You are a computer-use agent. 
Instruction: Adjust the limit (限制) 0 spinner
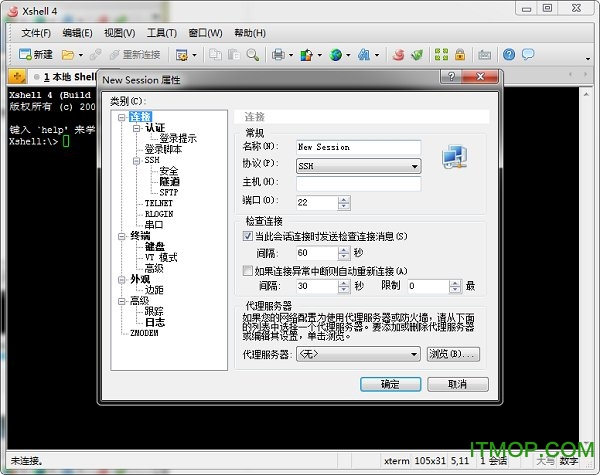point(455,286)
